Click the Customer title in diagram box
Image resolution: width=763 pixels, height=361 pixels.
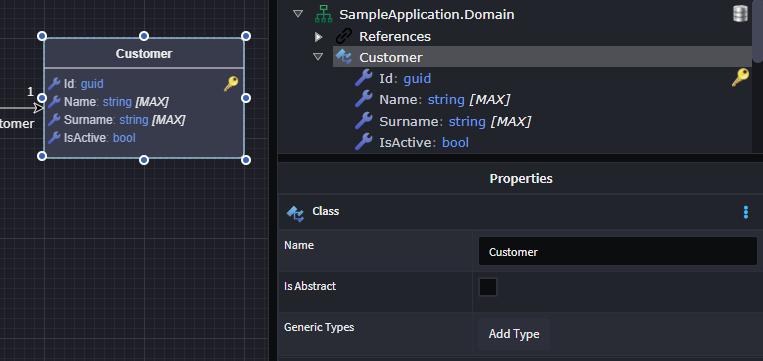tap(144, 54)
